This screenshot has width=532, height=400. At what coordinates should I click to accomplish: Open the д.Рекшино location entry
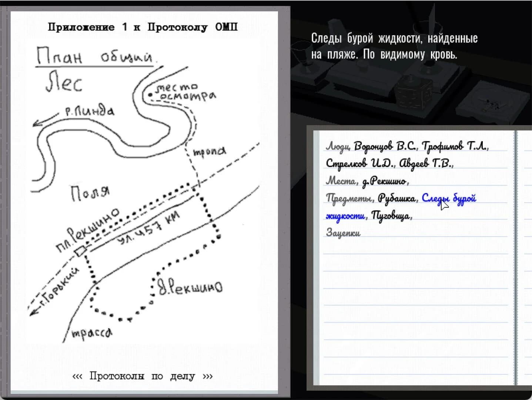[x=385, y=181]
